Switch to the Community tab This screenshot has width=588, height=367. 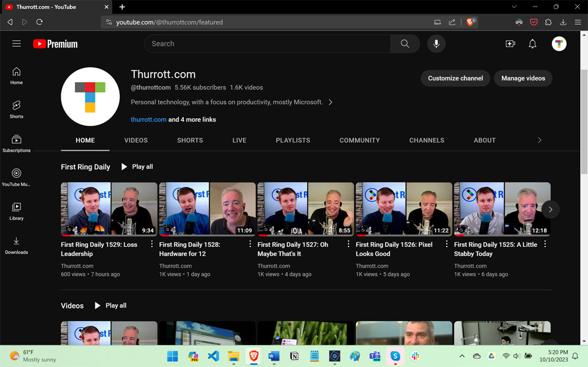point(360,141)
